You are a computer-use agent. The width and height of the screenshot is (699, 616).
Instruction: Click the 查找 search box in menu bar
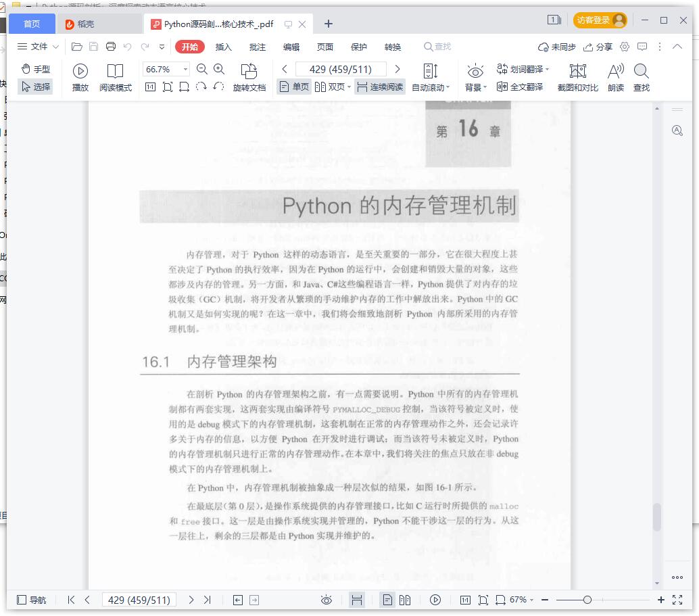[437, 47]
